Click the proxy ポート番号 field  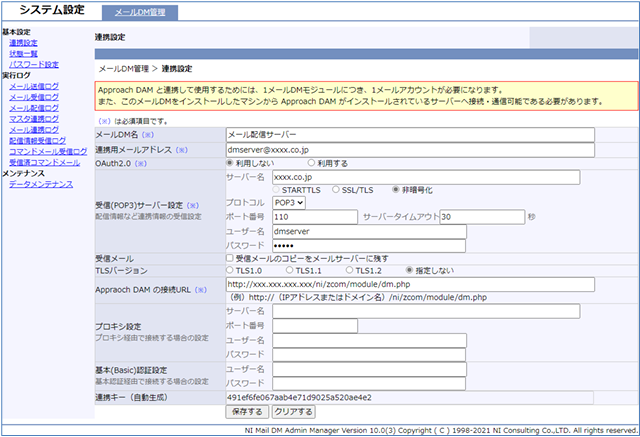(315, 326)
